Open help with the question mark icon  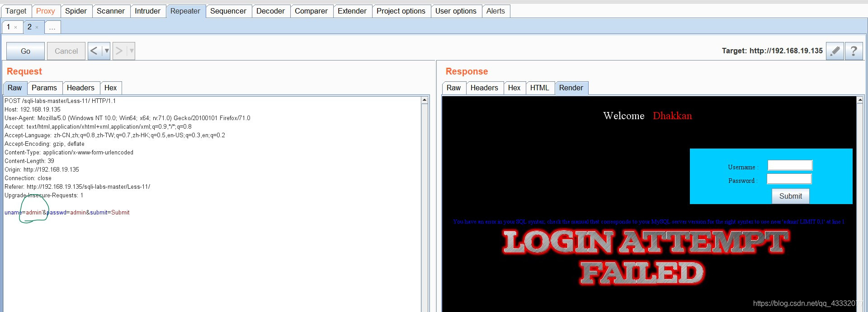click(854, 51)
